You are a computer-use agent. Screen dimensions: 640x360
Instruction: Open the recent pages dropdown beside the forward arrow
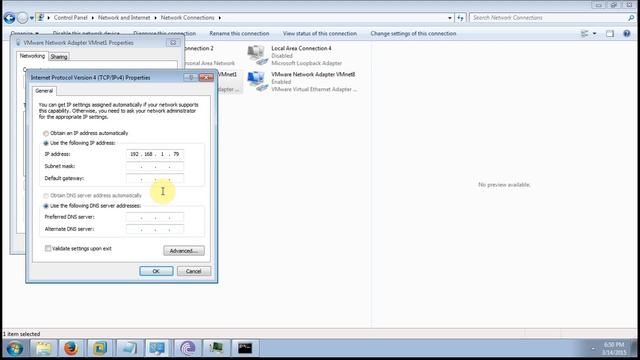[x=31, y=18]
